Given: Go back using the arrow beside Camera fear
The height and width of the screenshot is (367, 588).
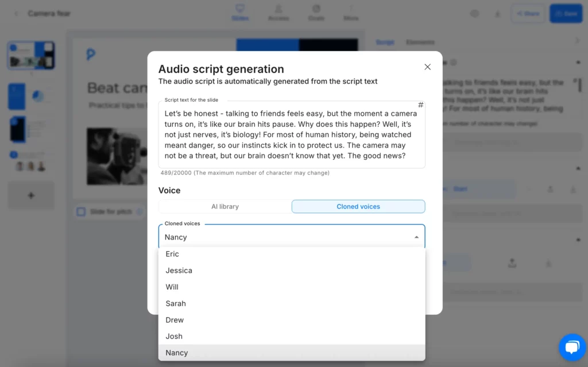Looking at the screenshot, I should click(16, 13).
